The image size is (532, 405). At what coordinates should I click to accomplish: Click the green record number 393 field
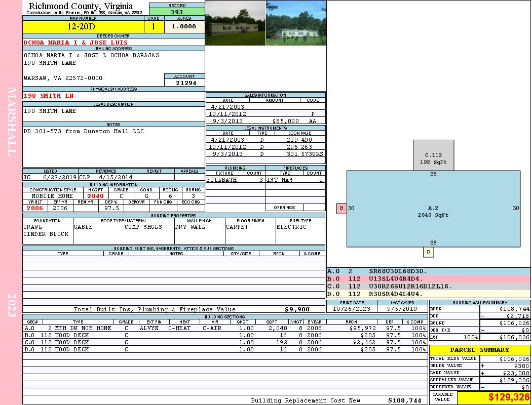(177, 12)
